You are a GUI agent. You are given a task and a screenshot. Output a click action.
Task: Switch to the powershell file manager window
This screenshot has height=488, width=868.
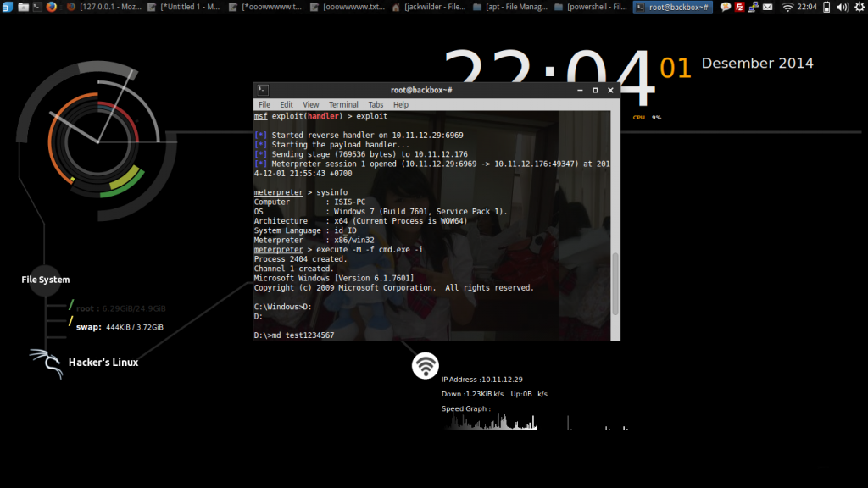coord(591,7)
